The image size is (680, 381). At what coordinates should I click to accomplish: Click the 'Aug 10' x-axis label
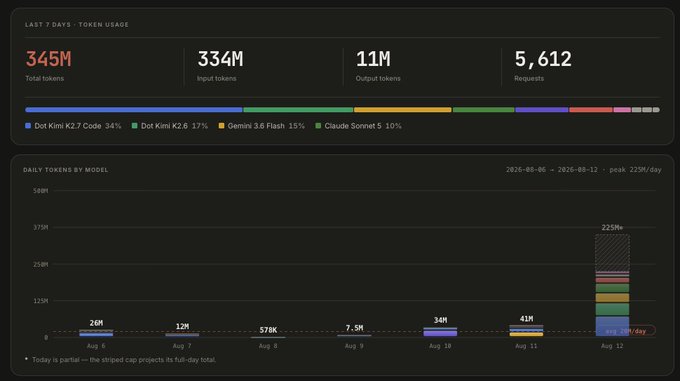click(440, 346)
